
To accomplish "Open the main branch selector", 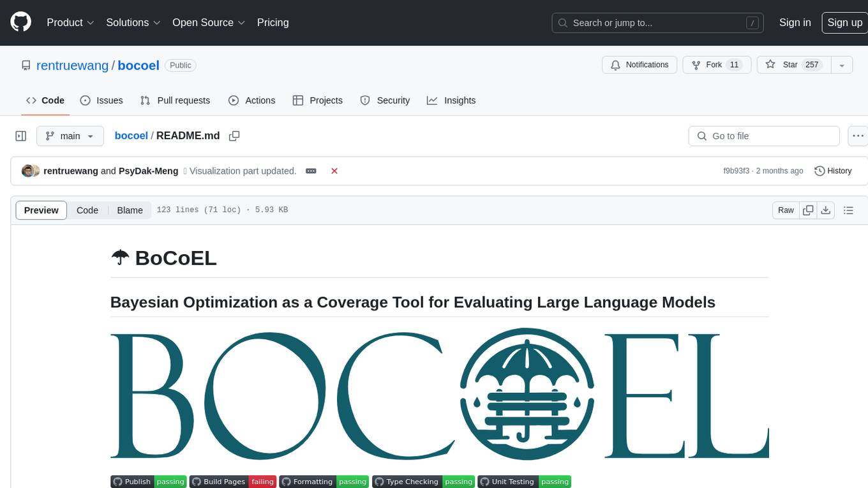I will click(70, 136).
